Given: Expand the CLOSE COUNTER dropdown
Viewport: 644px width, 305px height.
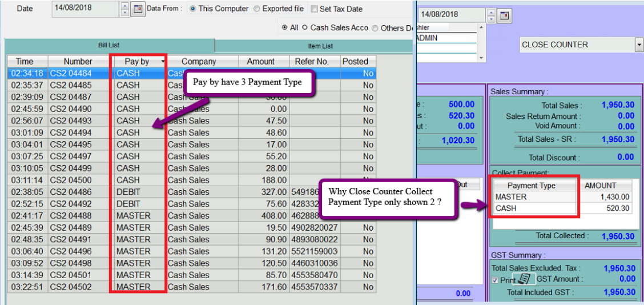Looking at the screenshot, I should point(638,45).
